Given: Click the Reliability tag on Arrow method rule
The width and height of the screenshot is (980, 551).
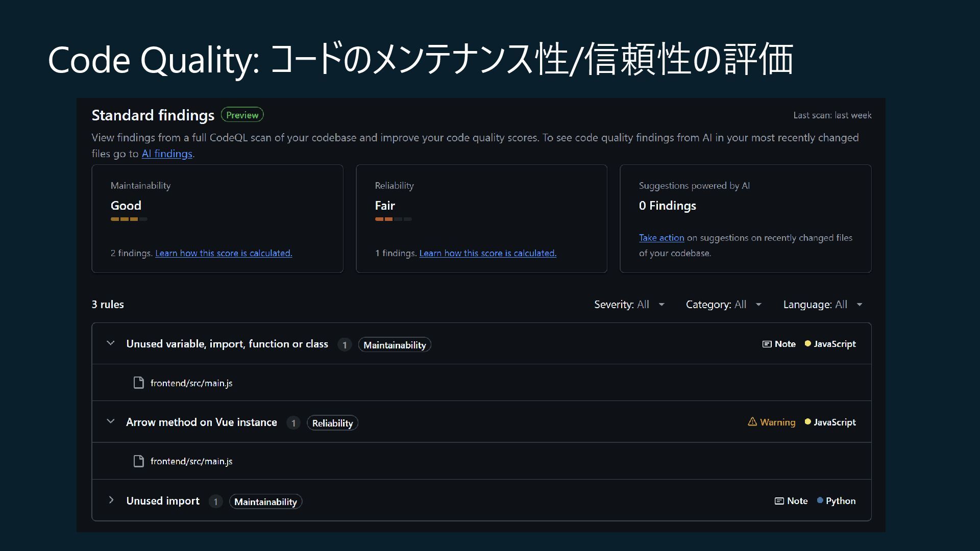Looking at the screenshot, I should (332, 423).
